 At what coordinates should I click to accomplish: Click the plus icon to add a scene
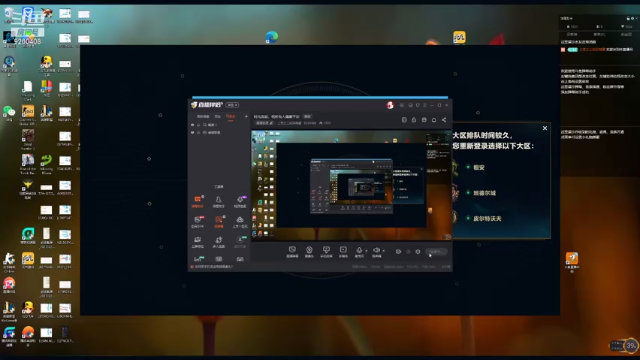pyautogui.click(x=246, y=117)
